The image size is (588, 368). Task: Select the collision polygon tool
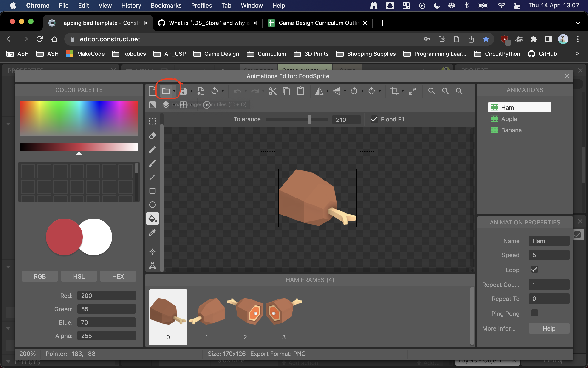(x=152, y=265)
